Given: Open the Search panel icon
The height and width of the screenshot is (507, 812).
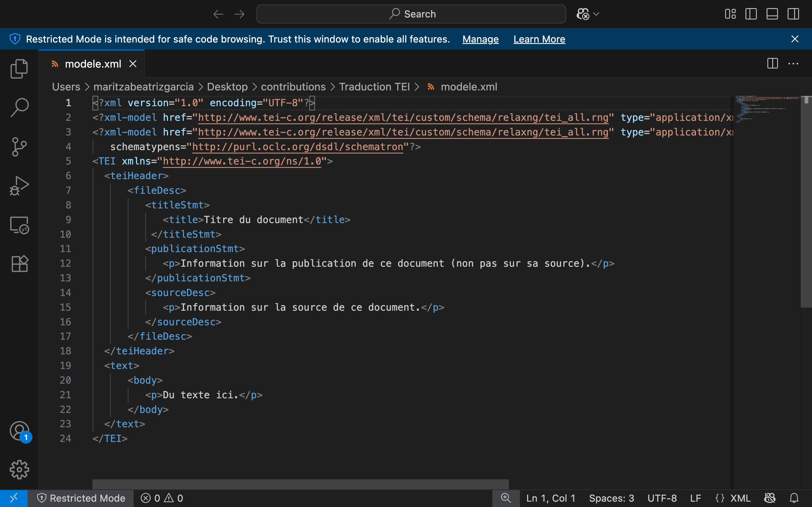Looking at the screenshot, I should pos(19,107).
